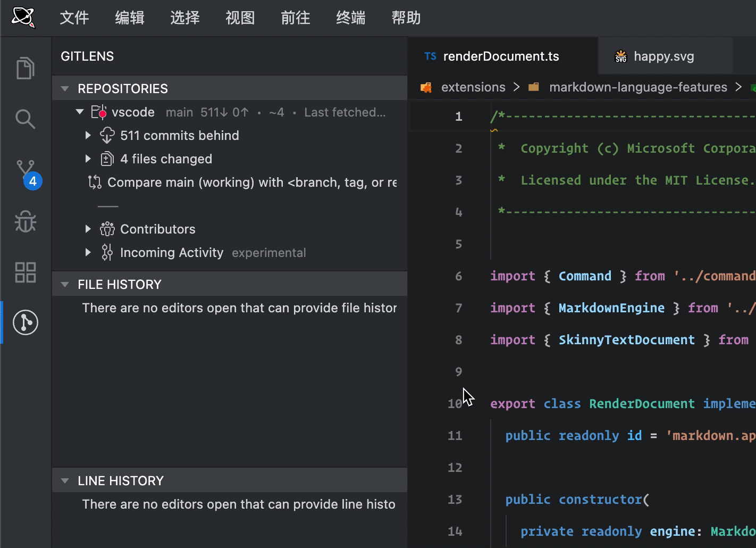Click the RenderDocument class name in code

coord(642,404)
